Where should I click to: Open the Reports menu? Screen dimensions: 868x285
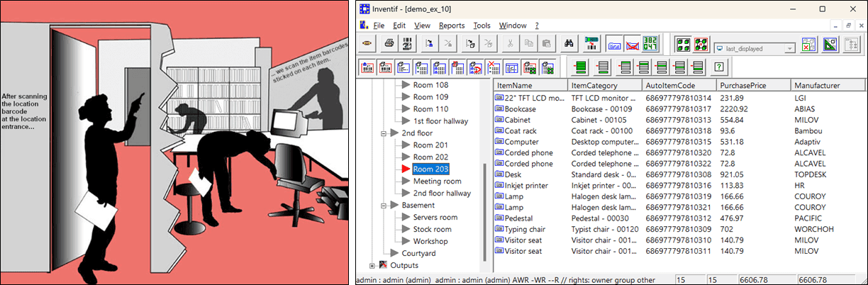pos(452,26)
